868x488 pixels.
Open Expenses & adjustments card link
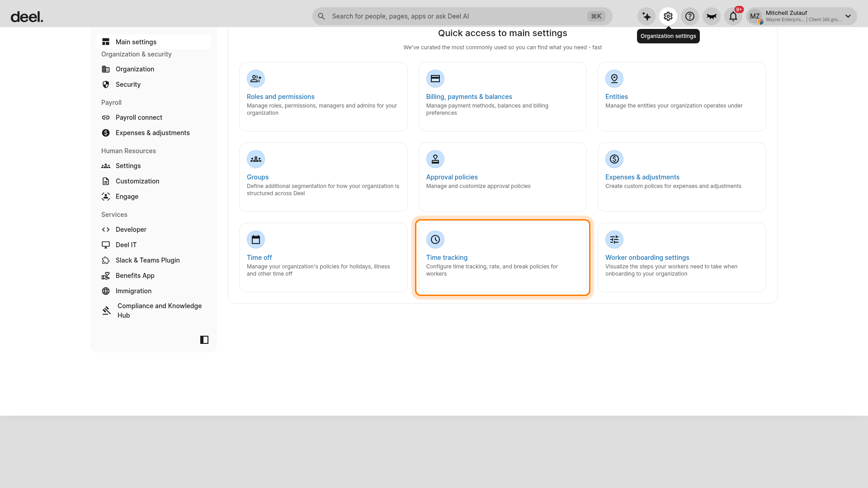click(x=642, y=177)
